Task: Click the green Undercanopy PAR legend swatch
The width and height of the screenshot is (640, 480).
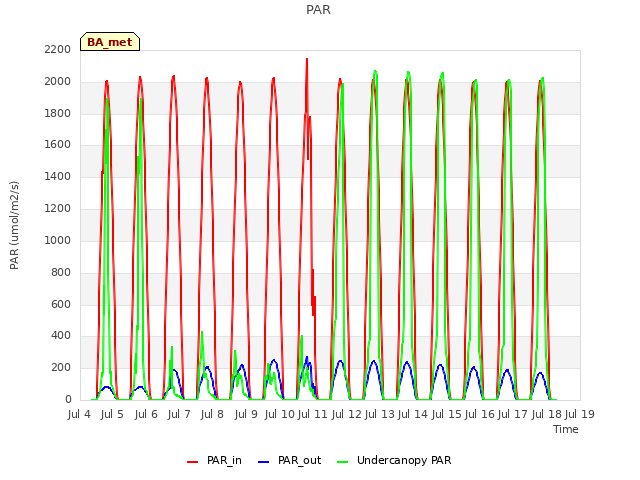Action: [x=343, y=462]
